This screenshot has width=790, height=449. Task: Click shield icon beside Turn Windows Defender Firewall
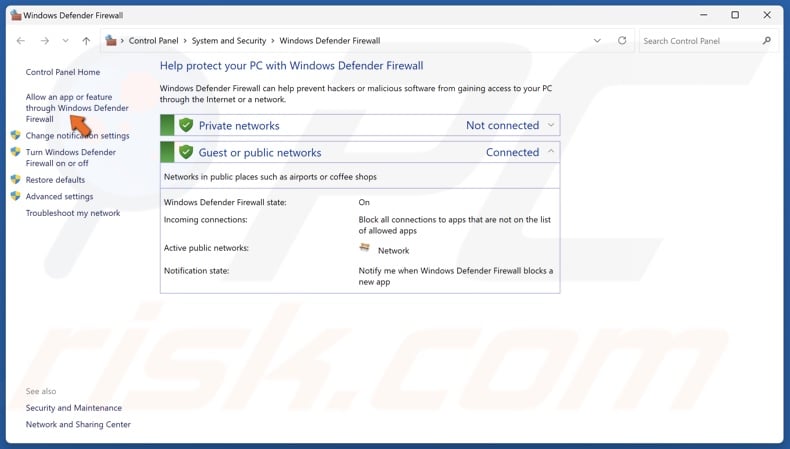[16, 152]
